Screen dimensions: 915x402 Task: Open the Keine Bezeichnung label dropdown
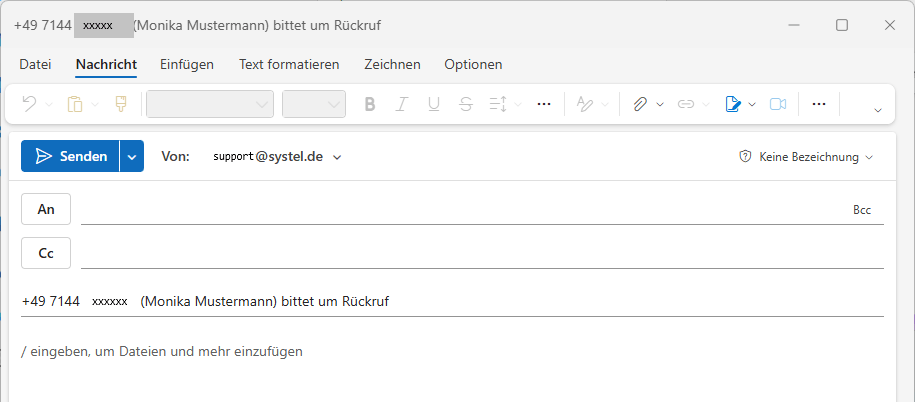(x=806, y=157)
